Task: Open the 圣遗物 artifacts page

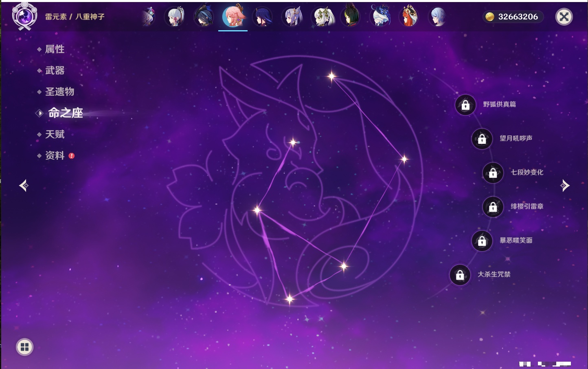Action: click(59, 92)
